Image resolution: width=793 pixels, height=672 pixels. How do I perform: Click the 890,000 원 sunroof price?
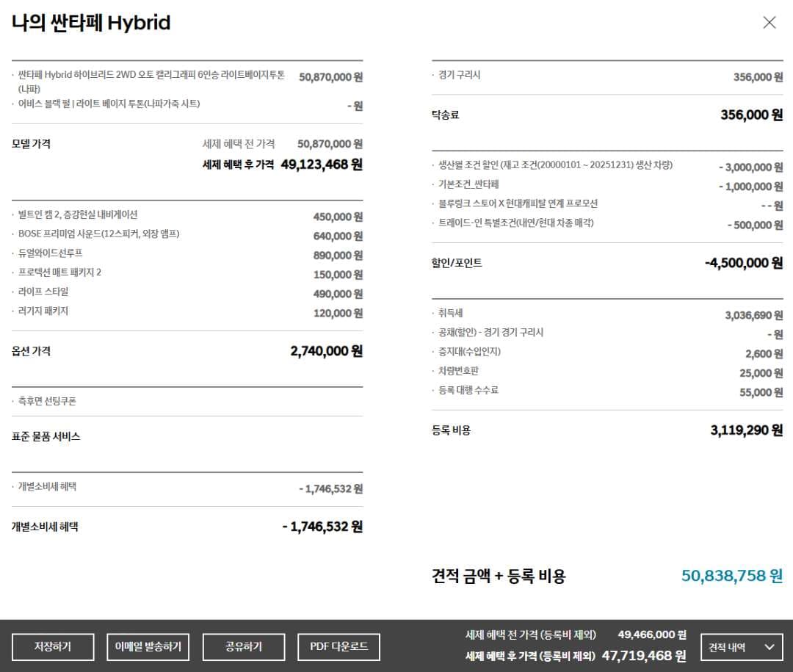[338, 255]
